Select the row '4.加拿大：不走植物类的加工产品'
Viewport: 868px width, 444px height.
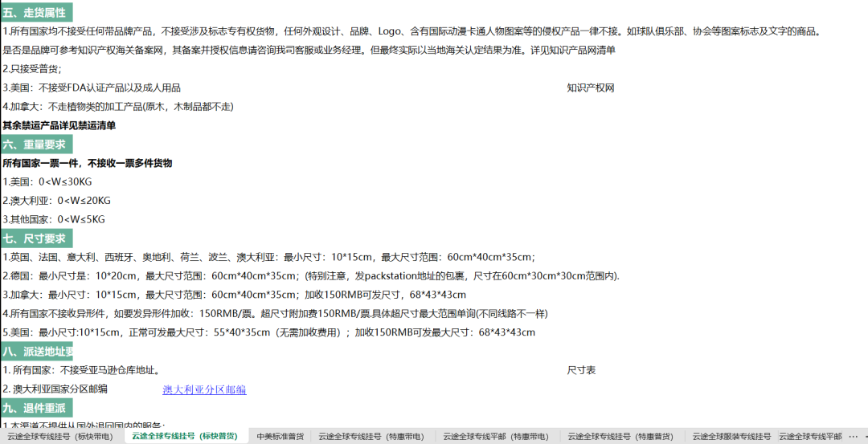pyautogui.click(x=118, y=107)
